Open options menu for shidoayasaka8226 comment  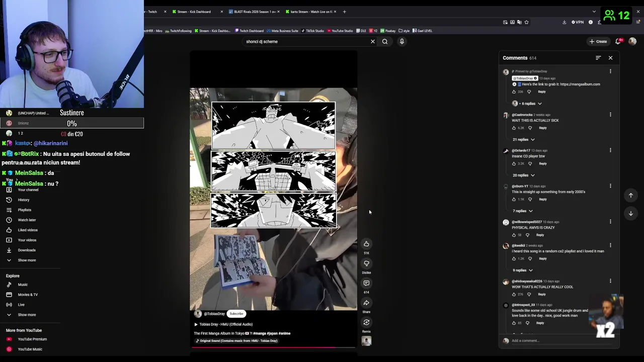point(610,281)
